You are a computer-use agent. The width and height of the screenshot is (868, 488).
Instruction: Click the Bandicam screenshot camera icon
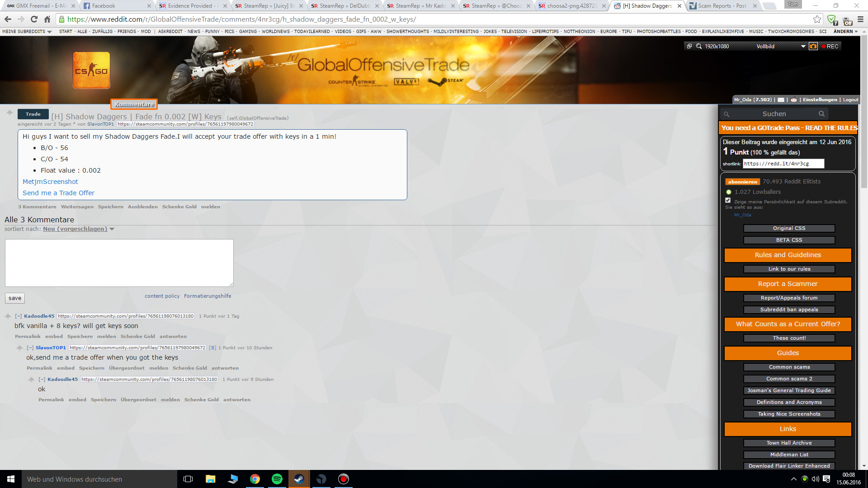click(x=813, y=46)
